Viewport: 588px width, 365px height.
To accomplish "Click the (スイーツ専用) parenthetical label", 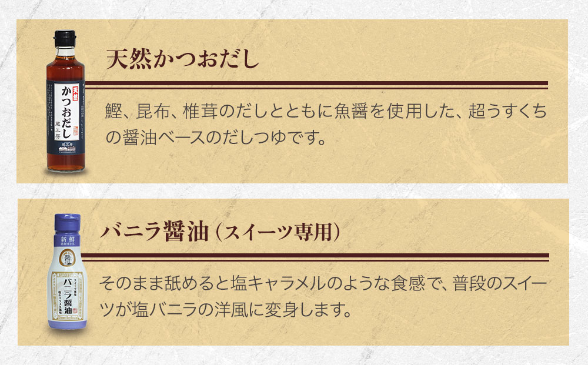I will [x=277, y=232].
